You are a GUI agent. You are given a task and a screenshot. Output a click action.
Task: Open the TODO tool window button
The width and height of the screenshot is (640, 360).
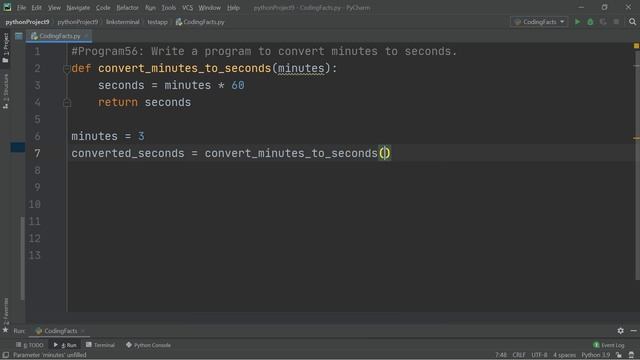(29, 345)
